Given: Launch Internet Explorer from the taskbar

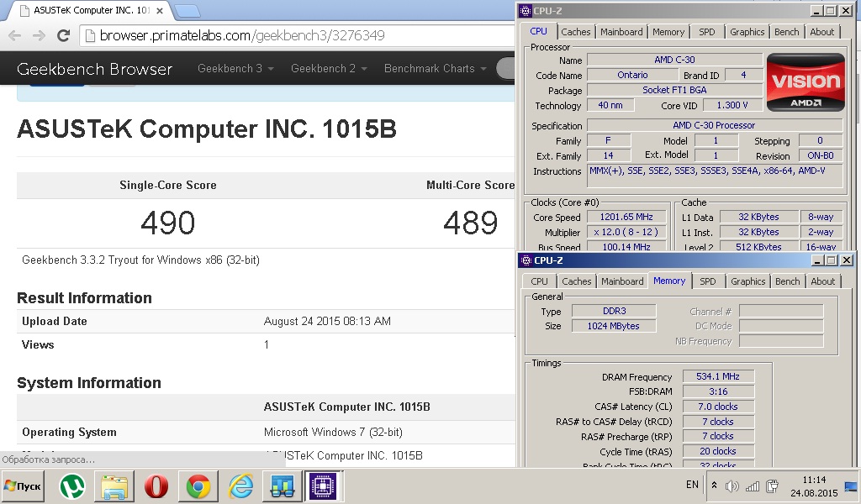Looking at the screenshot, I should click(x=240, y=486).
